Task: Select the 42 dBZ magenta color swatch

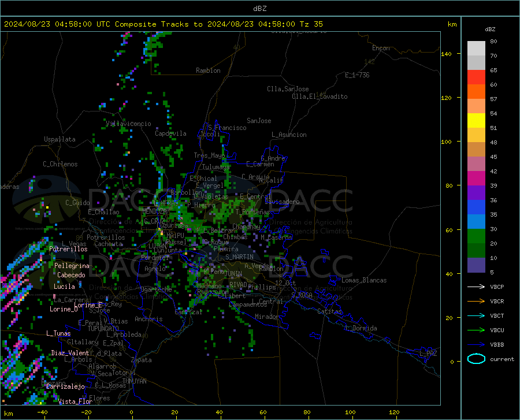Action: coord(476,179)
